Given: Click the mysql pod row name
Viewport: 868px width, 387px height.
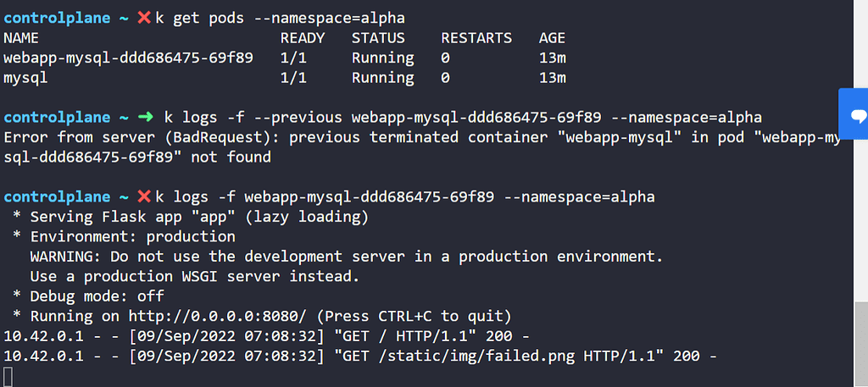Looking at the screenshot, I should point(25,78).
